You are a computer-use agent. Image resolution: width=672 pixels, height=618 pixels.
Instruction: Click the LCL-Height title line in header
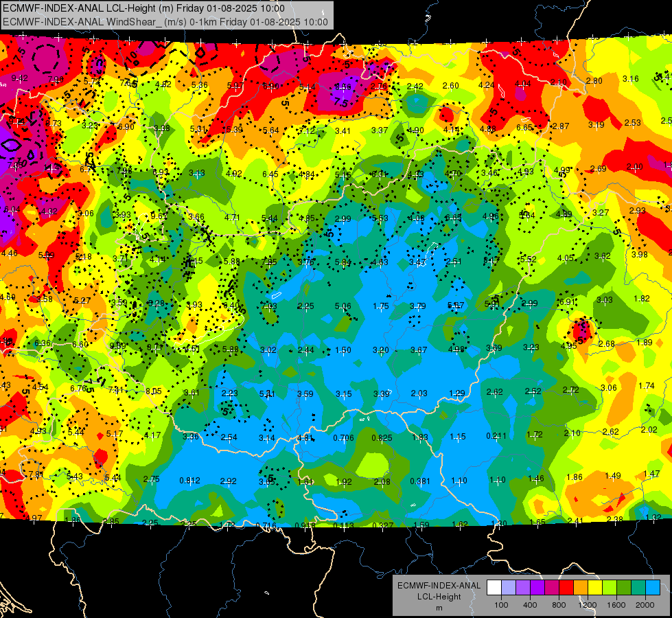(143, 8)
